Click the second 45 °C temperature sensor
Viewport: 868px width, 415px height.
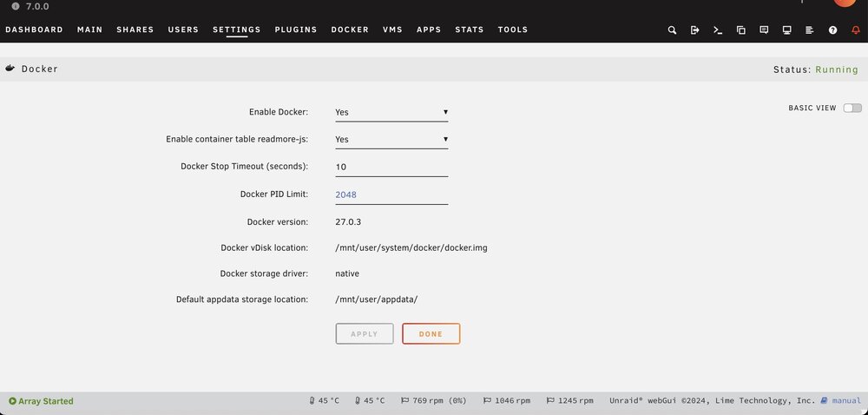pyautogui.click(x=370, y=400)
